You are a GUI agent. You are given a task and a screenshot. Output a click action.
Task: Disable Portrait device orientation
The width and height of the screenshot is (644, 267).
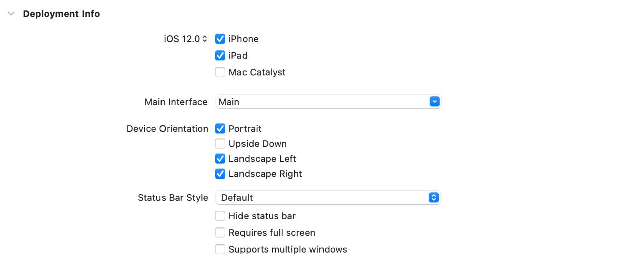click(x=220, y=129)
